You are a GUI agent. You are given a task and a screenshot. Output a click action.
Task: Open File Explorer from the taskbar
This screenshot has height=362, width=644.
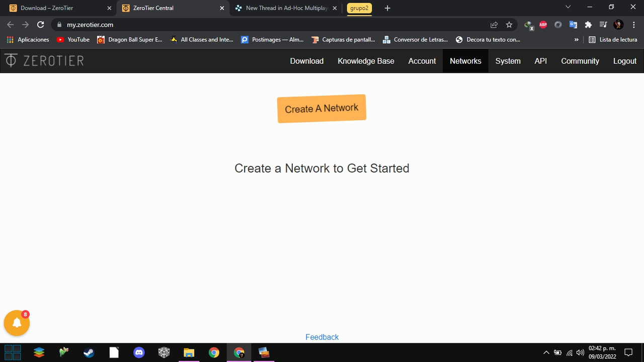[189, 352]
